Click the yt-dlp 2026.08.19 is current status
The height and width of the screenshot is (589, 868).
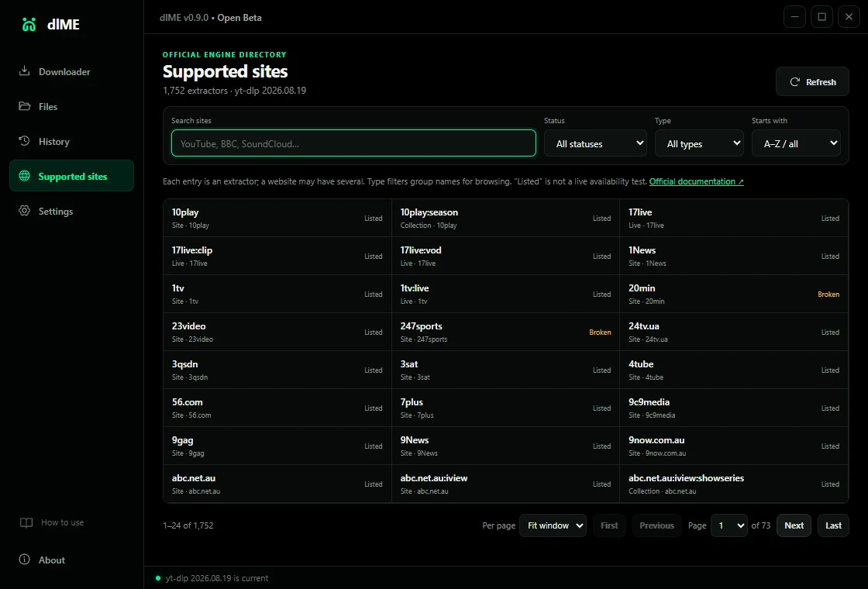[217, 578]
